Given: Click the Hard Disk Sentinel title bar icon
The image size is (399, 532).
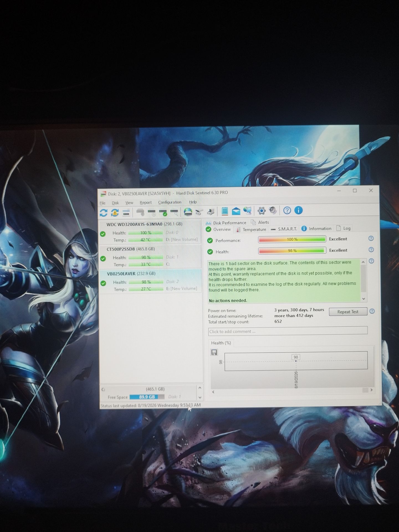Looking at the screenshot, I should coord(103,193).
